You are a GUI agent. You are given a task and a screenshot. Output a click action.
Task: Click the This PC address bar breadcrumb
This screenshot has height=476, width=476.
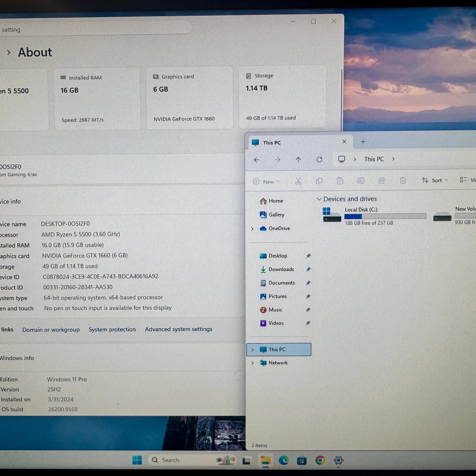(x=374, y=159)
